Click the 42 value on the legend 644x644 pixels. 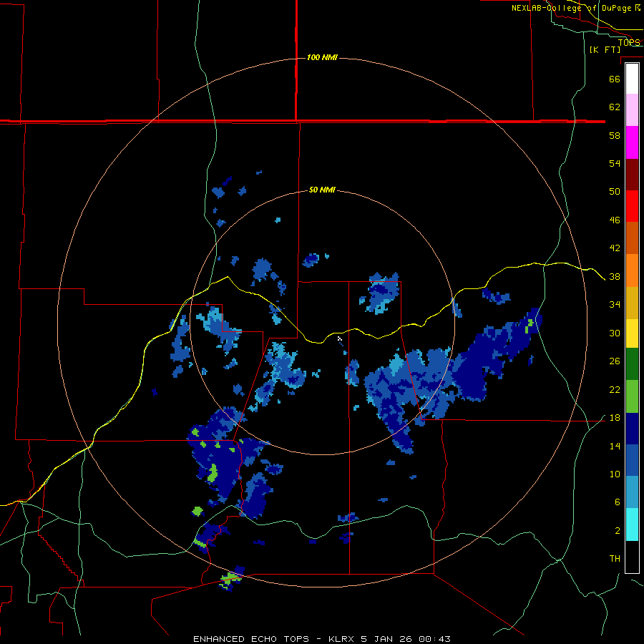tap(615, 248)
